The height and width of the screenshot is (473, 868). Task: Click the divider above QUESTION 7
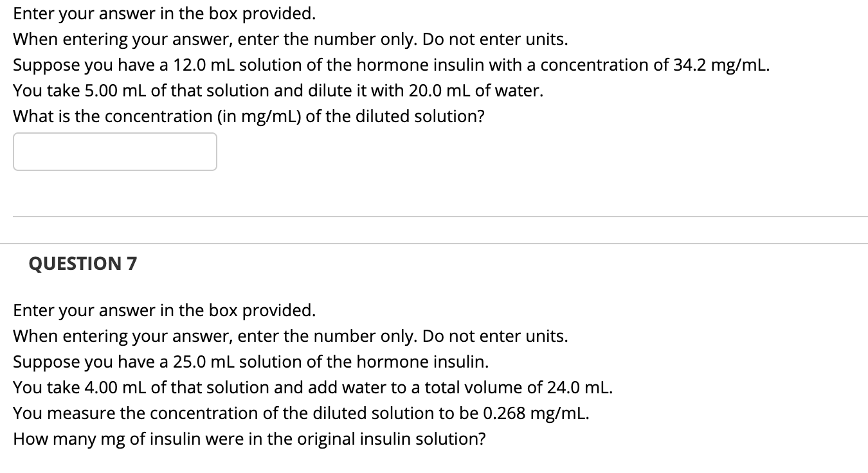click(x=434, y=243)
